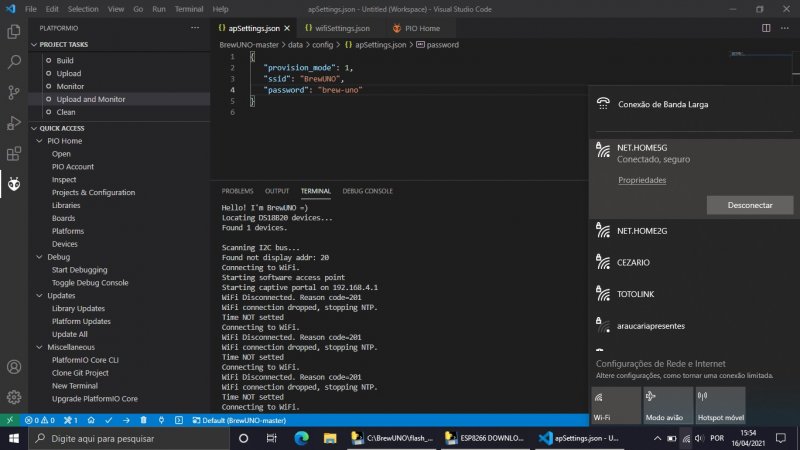The height and width of the screenshot is (450, 800).
Task: Toggle the Wi-Fi quick action tile
Action: [616, 406]
